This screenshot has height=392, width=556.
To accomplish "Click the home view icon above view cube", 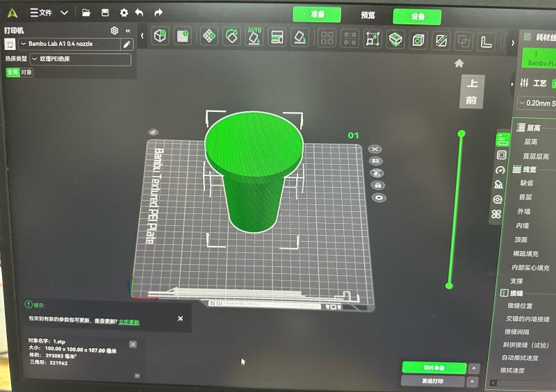I will (459, 63).
